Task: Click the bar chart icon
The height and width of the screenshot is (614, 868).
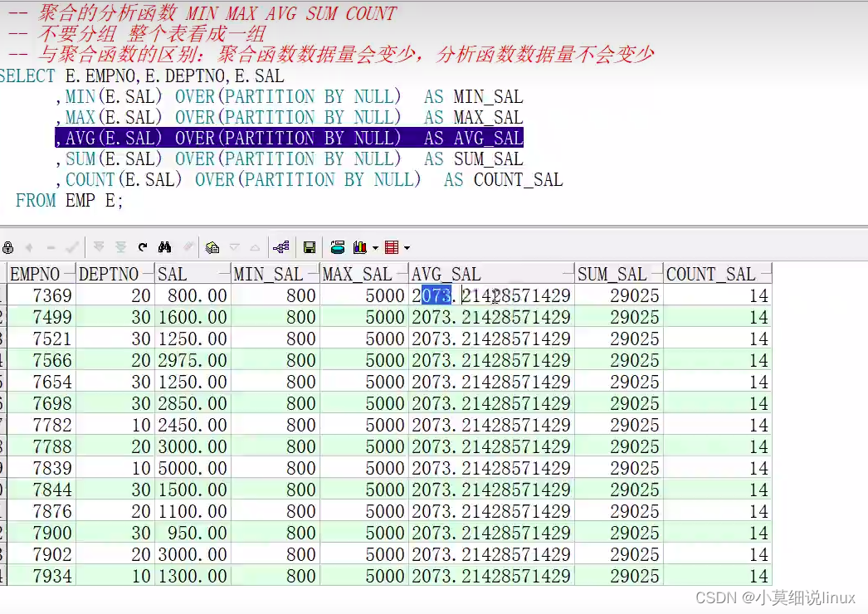Action: 360,247
